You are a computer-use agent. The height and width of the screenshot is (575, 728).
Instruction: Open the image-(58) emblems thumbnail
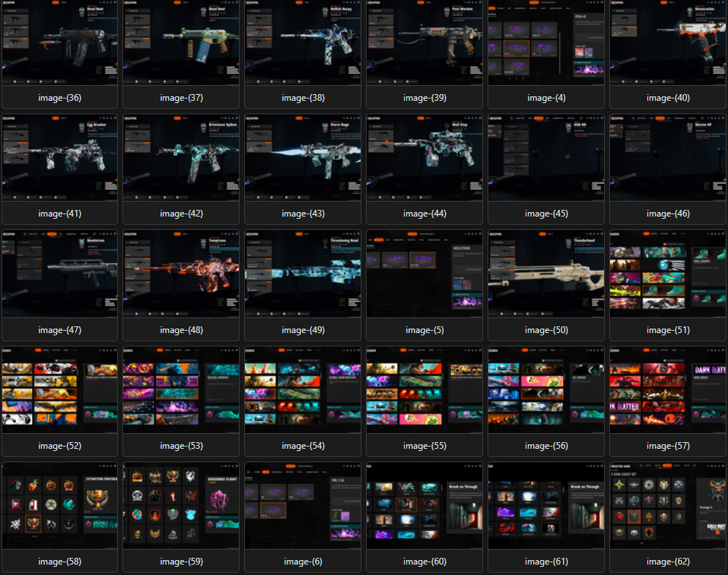(x=60, y=506)
